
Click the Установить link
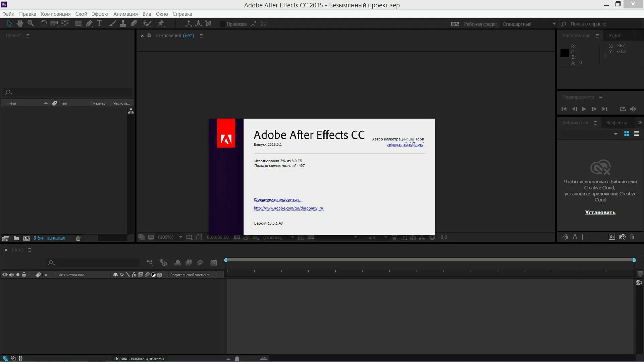click(x=600, y=213)
